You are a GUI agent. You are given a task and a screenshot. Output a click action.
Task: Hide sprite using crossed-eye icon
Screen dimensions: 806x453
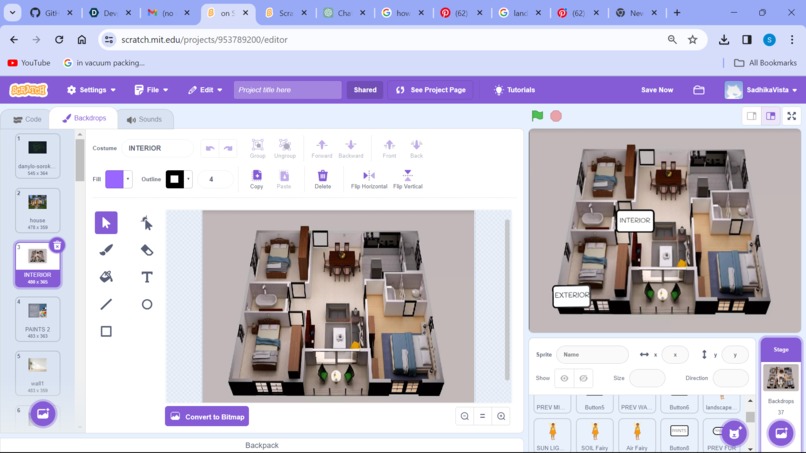tap(583, 378)
